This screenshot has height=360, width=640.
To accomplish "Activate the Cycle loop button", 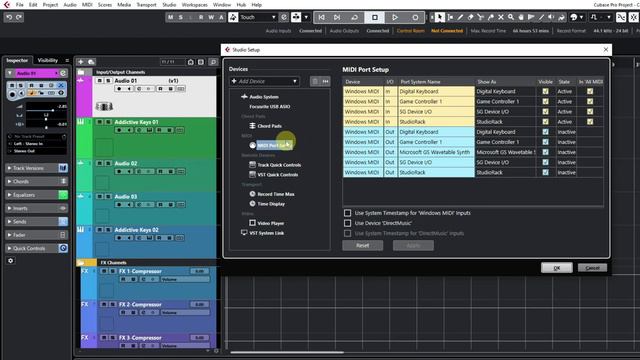I will click(354, 17).
